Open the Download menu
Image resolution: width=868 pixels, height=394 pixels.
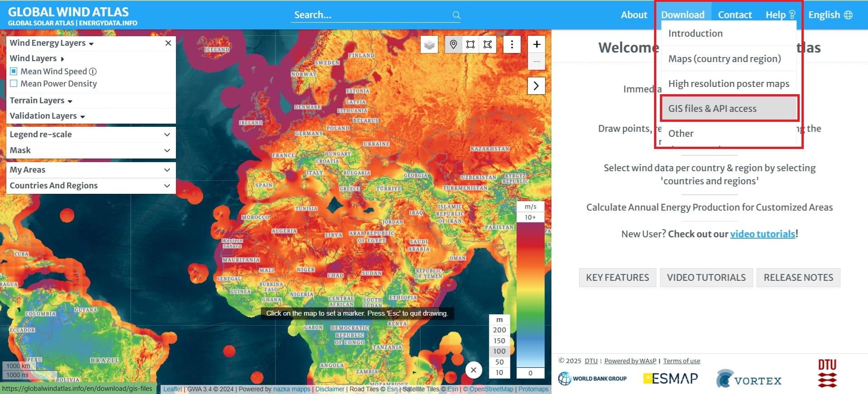pos(683,15)
